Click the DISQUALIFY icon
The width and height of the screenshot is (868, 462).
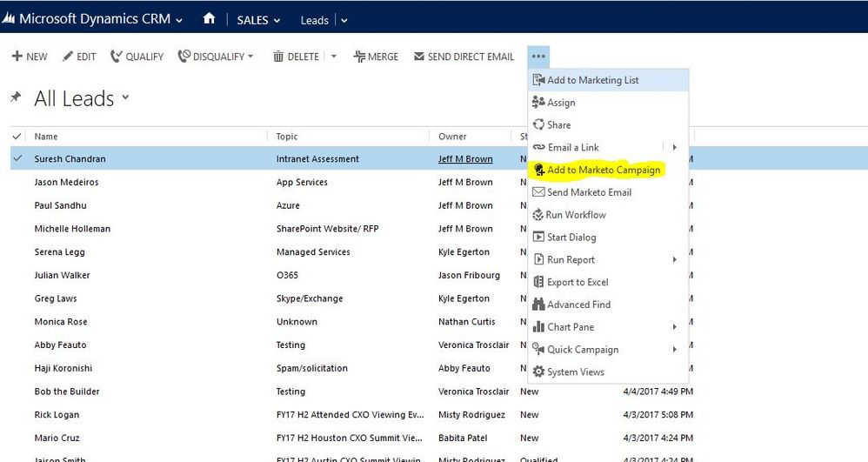[184, 56]
